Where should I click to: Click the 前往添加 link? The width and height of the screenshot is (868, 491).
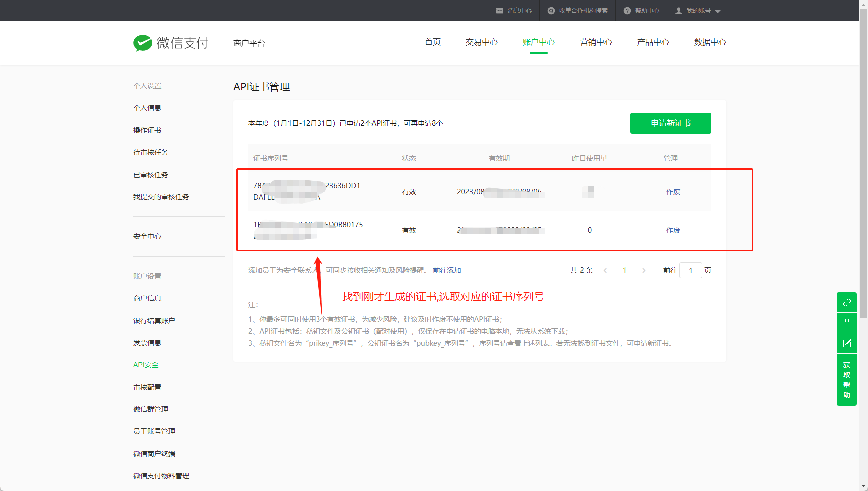click(x=447, y=270)
